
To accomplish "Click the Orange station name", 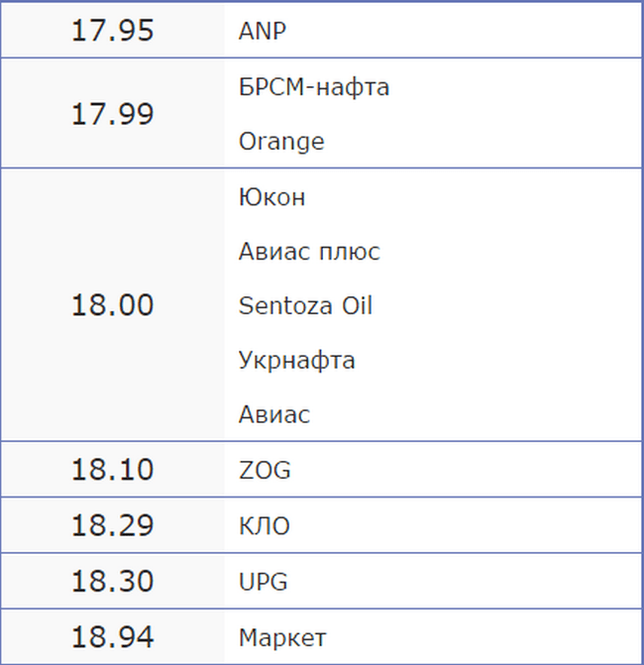I will pos(281,142).
